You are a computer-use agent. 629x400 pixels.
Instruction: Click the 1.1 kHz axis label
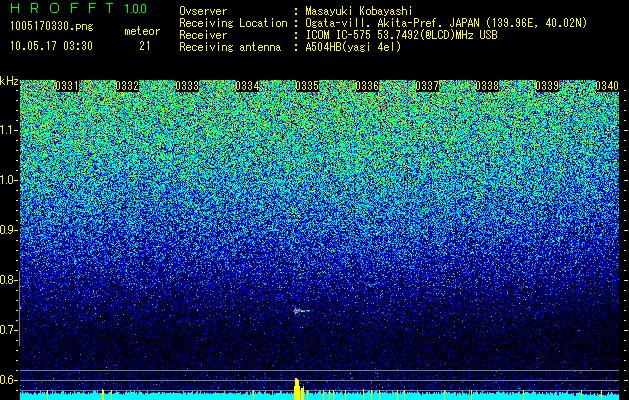(8, 130)
